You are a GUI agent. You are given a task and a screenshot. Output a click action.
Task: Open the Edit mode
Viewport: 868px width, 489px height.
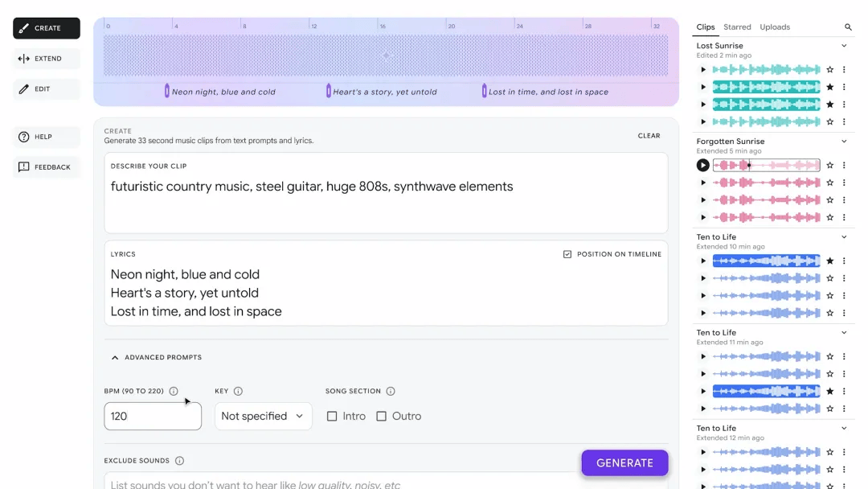coord(47,89)
